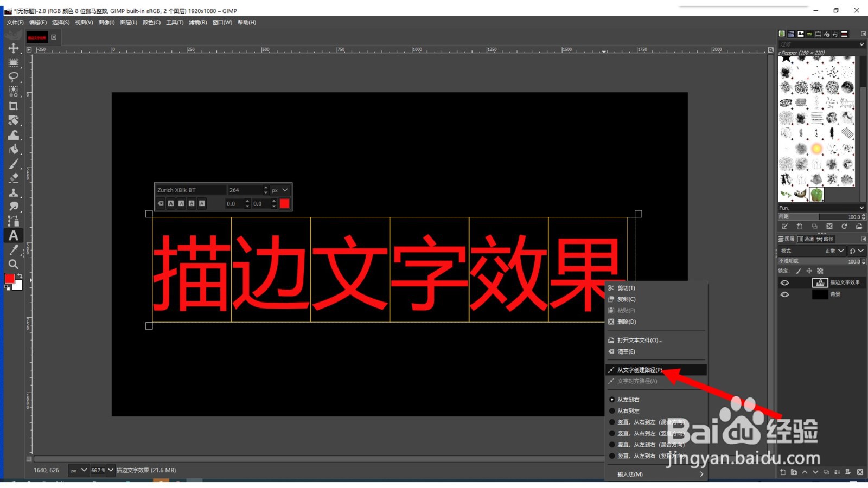Expand the brush set dropdown above brushes
This screenshot has width=868, height=488.
[x=861, y=44]
